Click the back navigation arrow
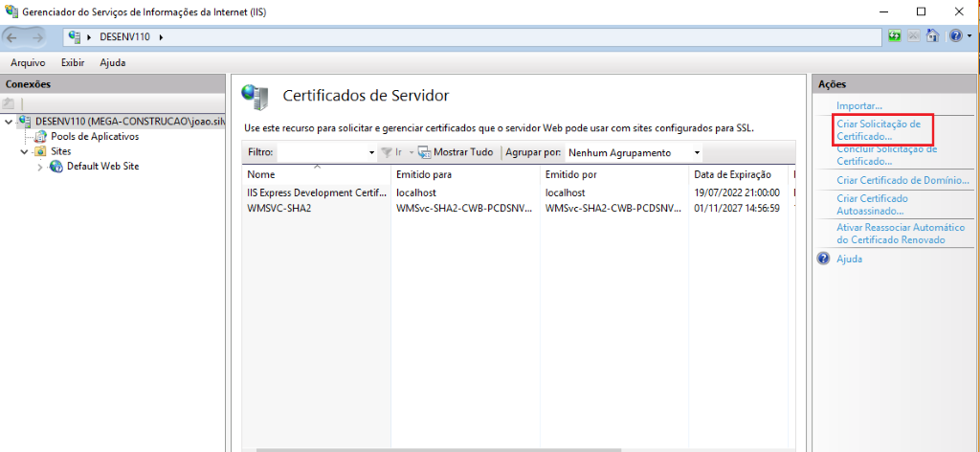 pyautogui.click(x=13, y=36)
